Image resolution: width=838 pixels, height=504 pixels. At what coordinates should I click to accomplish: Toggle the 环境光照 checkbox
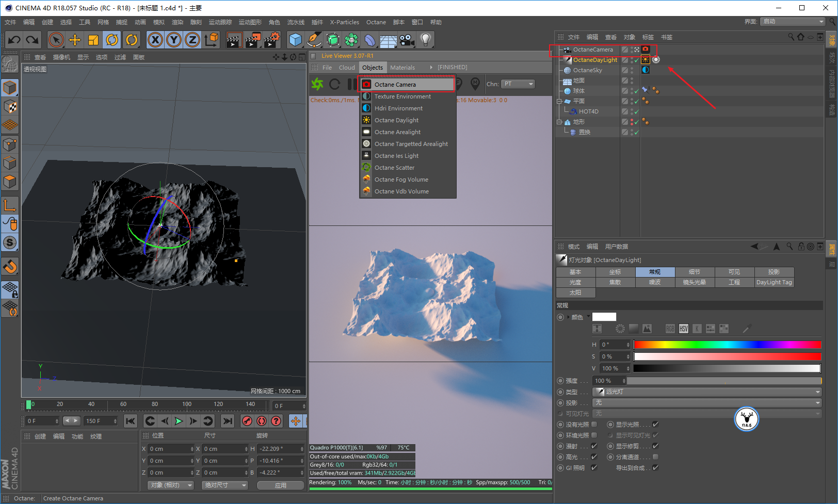pyautogui.click(x=594, y=435)
